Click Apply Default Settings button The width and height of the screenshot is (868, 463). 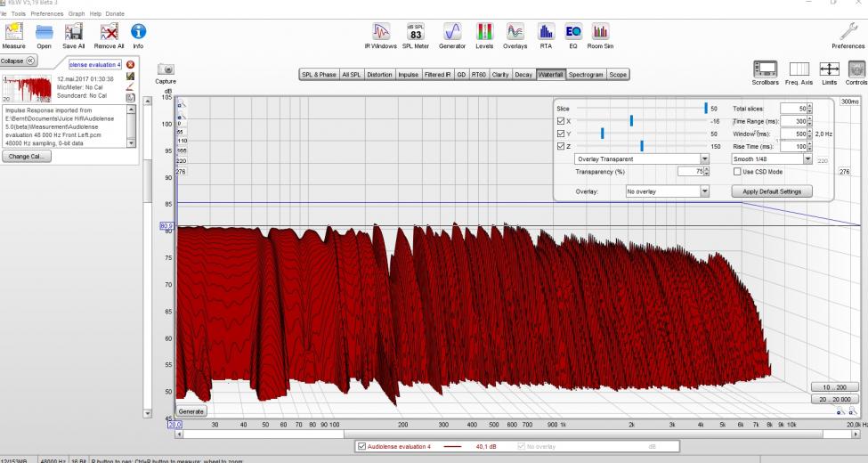click(772, 191)
